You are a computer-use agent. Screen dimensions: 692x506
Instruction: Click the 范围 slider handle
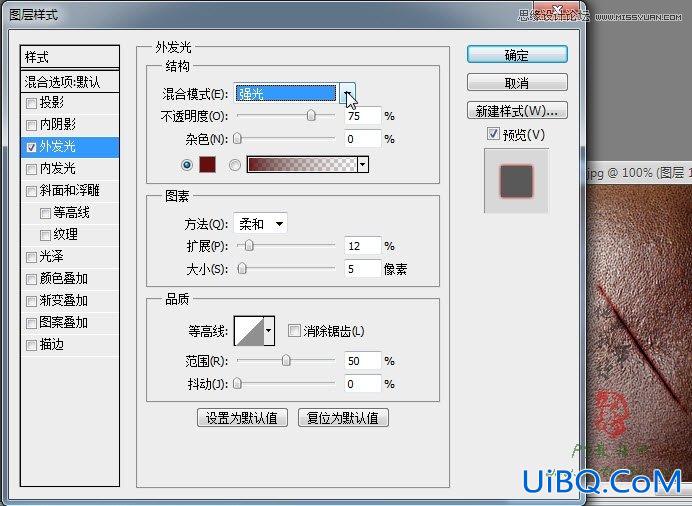coord(286,360)
